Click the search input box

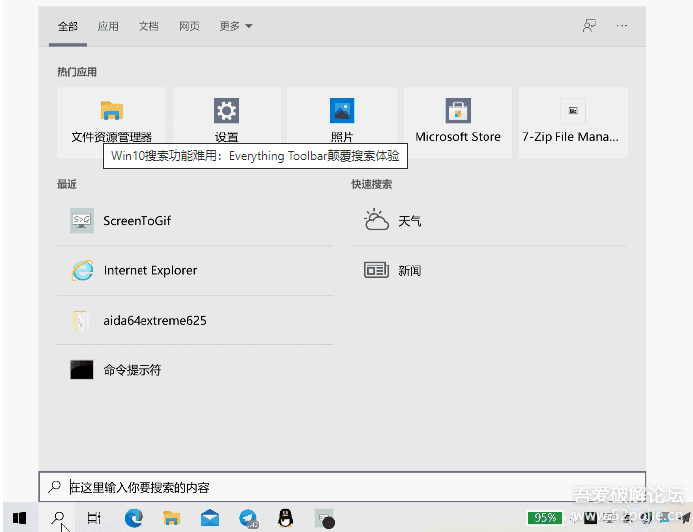point(340,487)
